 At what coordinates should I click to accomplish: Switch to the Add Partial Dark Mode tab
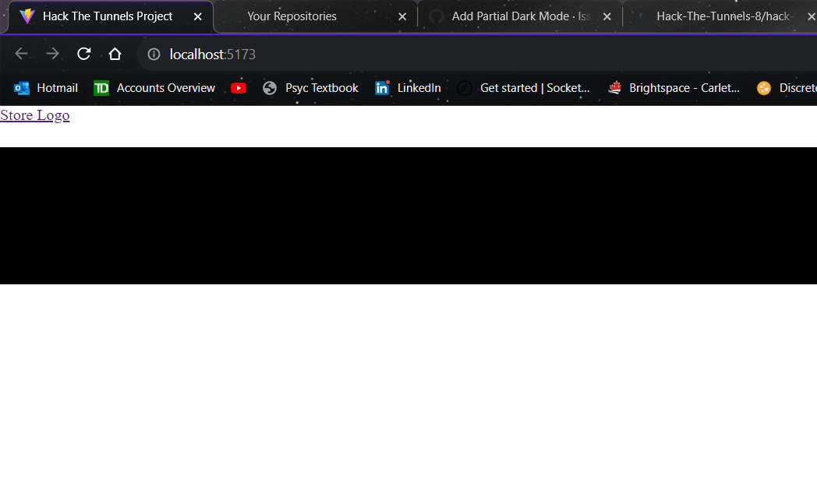point(507,16)
